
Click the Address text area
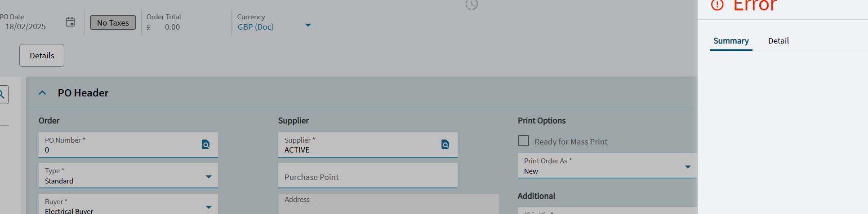point(388,204)
